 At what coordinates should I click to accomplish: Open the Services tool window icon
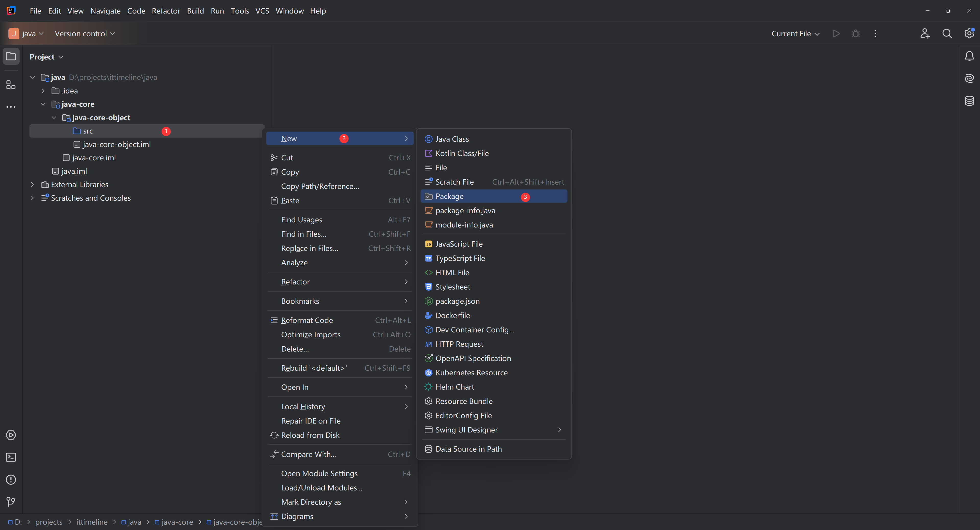(x=11, y=435)
